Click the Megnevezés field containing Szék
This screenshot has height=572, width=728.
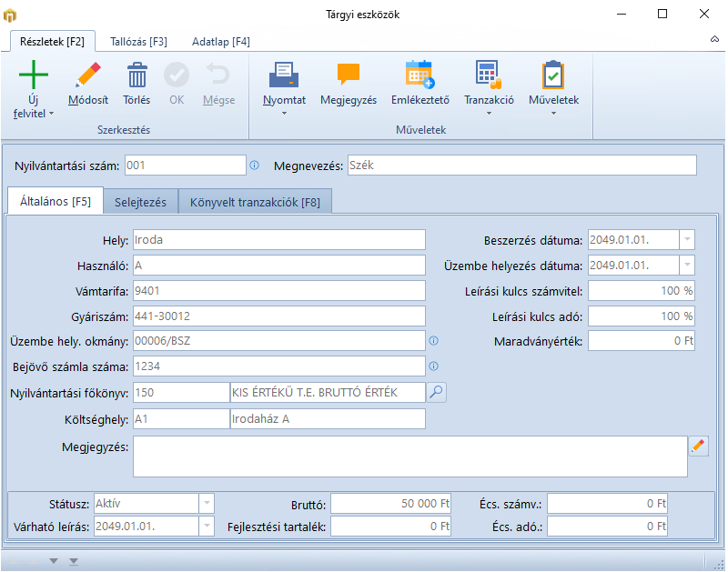tap(521, 165)
